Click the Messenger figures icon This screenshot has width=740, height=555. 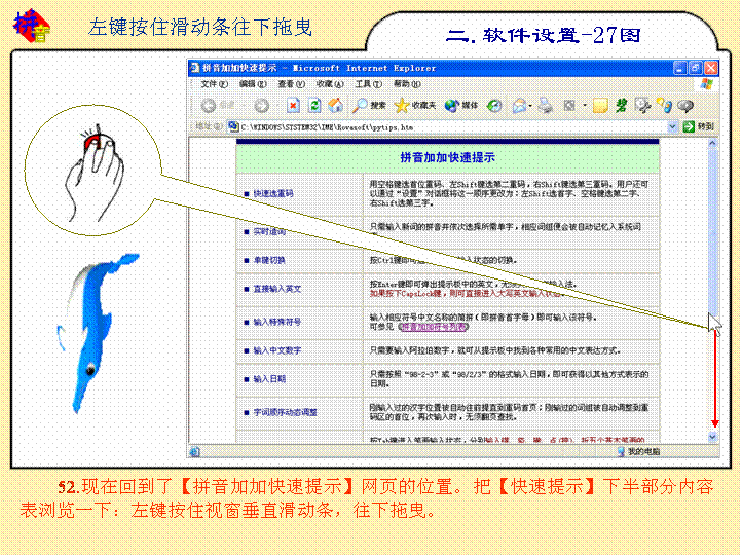tap(664, 106)
